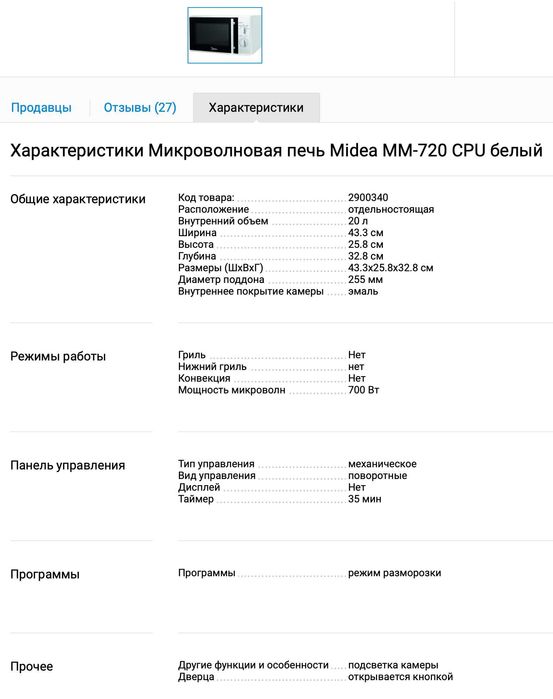The height and width of the screenshot is (699, 553).
Task: Click the width value 43.3 см
Action: point(366,233)
